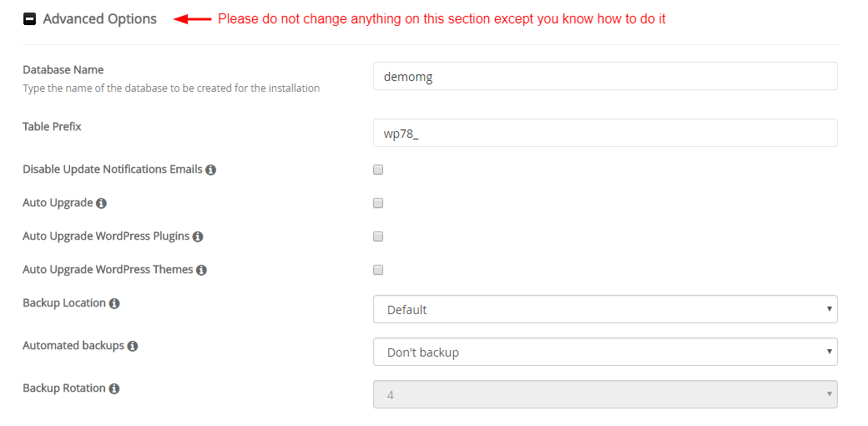The width and height of the screenshot is (868, 426).
Task: Open the Backup Rotation dropdown
Action: (x=605, y=394)
